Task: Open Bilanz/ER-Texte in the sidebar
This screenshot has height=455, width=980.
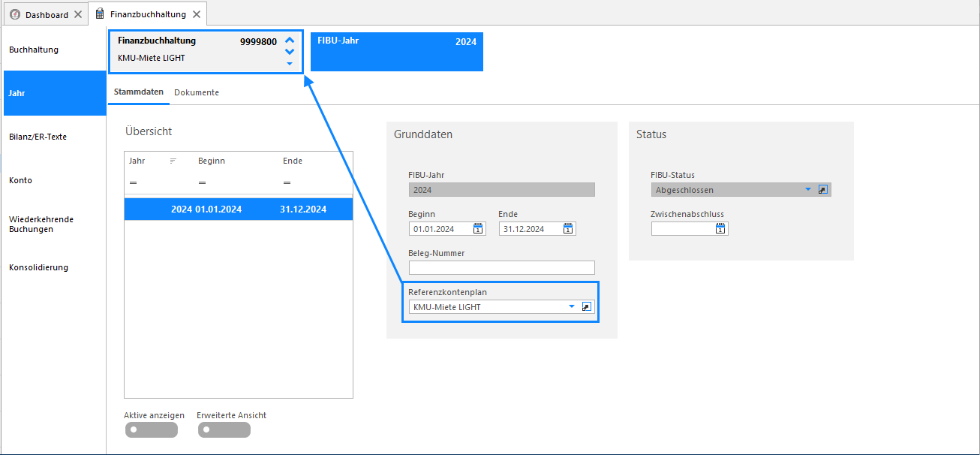Action: pyautogui.click(x=55, y=137)
